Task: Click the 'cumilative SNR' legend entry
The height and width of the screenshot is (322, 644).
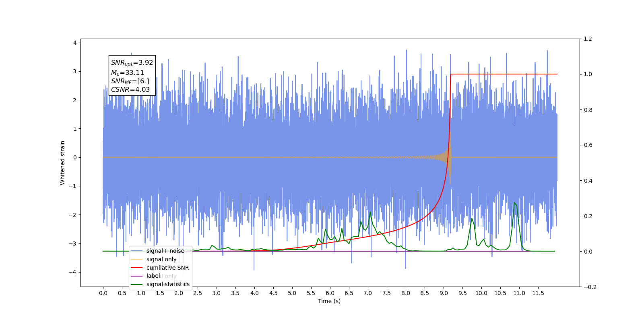Action: 167,268
